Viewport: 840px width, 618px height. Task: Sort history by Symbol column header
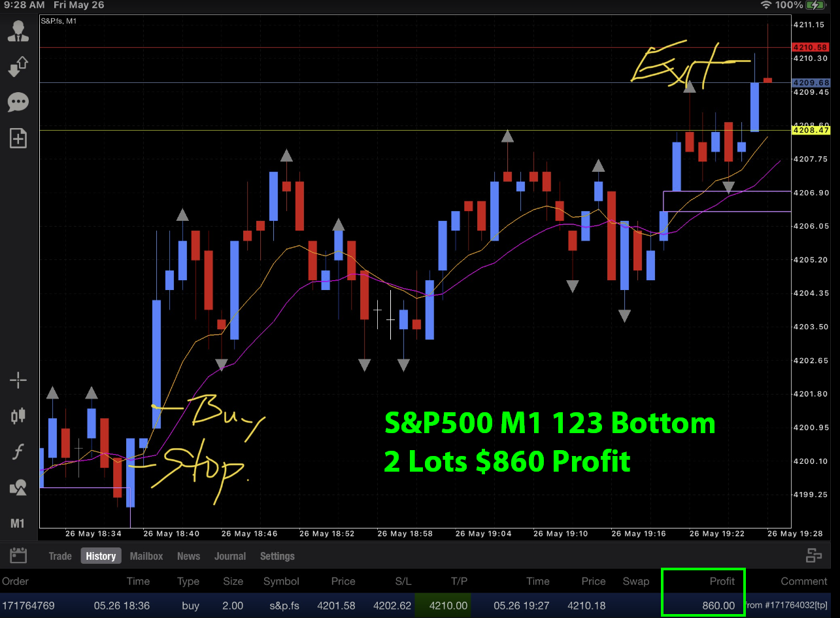(281, 581)
